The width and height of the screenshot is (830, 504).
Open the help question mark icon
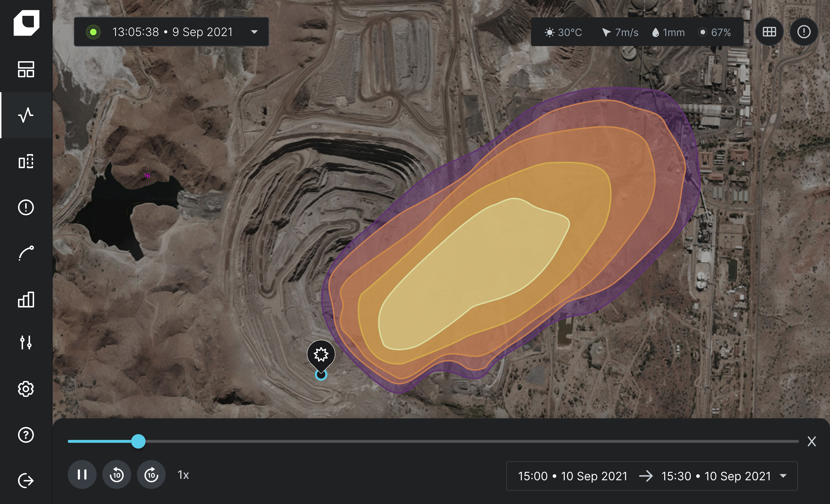tap(26, 435)
